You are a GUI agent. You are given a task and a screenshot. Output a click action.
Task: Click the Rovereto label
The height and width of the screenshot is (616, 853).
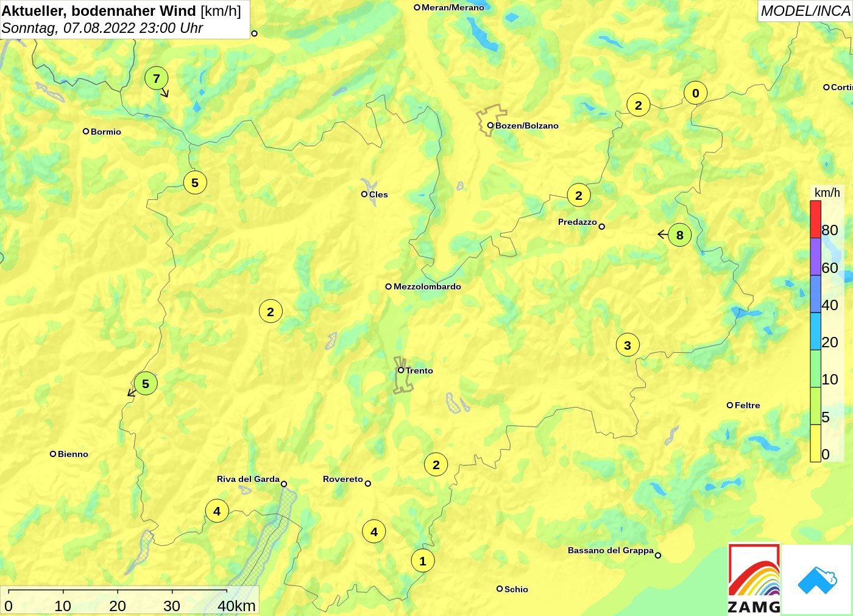coord(343,479)
